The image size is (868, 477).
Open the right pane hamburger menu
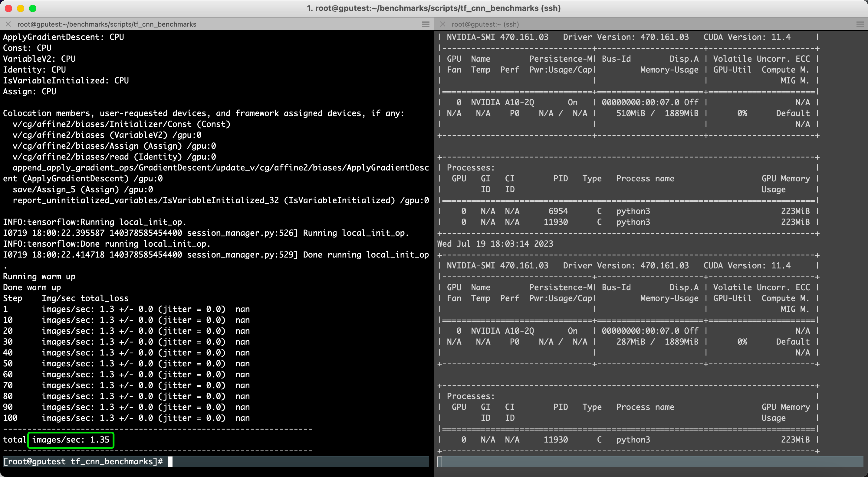click(859, 24)
